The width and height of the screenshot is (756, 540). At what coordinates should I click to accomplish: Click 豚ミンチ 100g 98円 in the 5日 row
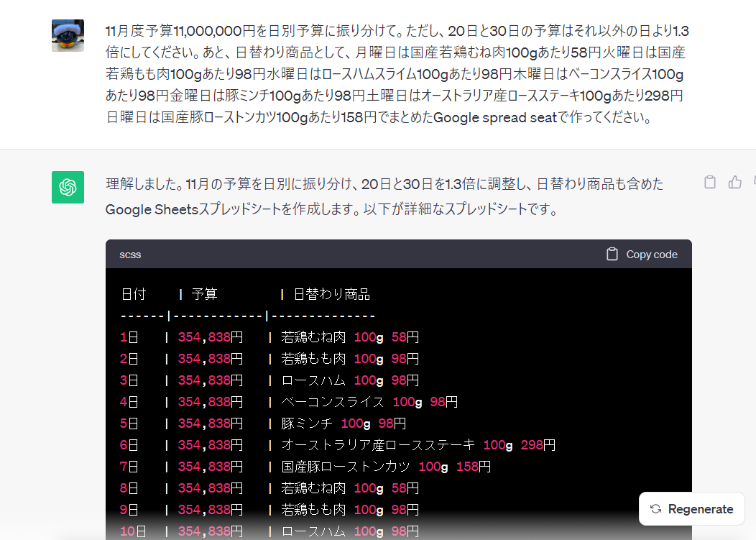344,424
